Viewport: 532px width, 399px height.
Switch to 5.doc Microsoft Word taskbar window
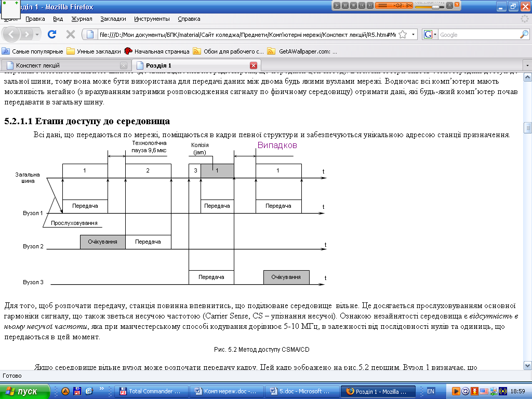pyautogui.click(x=301, y=391)
